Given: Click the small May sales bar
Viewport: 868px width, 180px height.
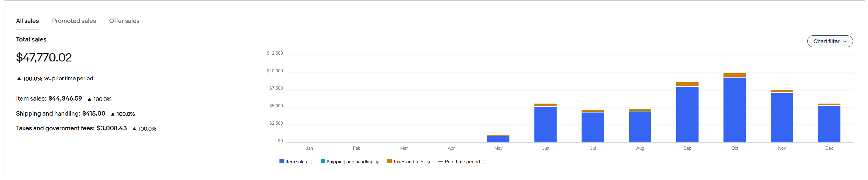Looking at the screenshot, I should tap(498, 139).
